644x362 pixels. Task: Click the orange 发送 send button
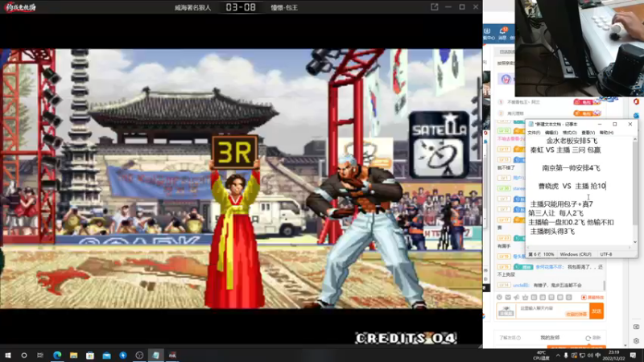pyautogui.click(x=597, y=311)
